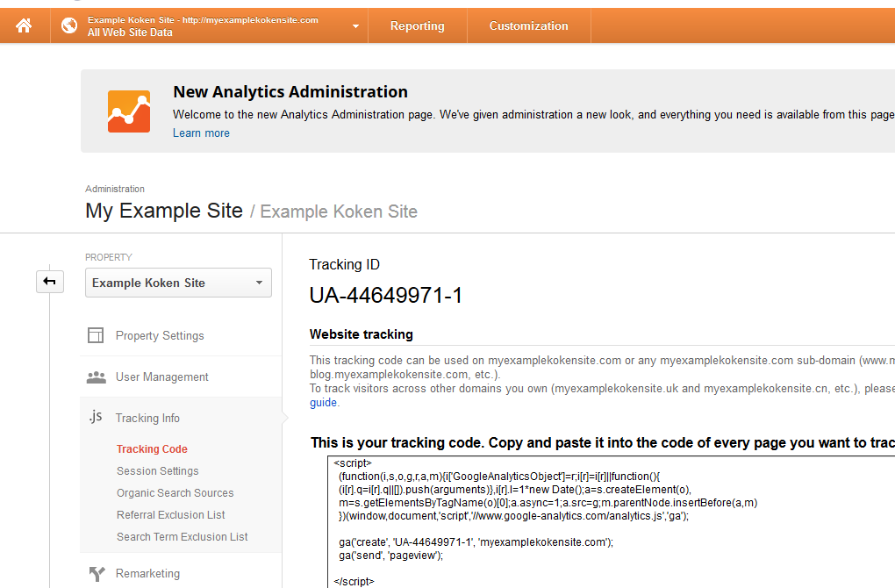Click the New Analytics Administration heading

click(290, 92)
